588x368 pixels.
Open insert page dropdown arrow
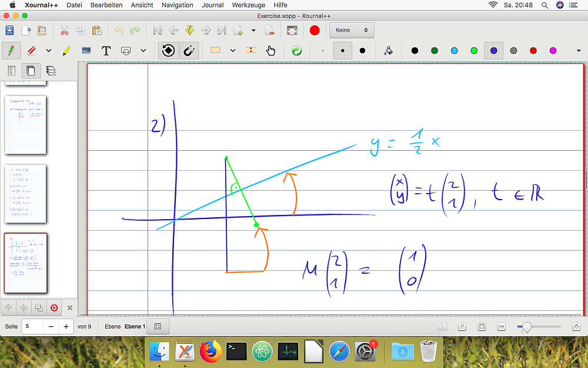pyautogui.click(x=253, y=31)
